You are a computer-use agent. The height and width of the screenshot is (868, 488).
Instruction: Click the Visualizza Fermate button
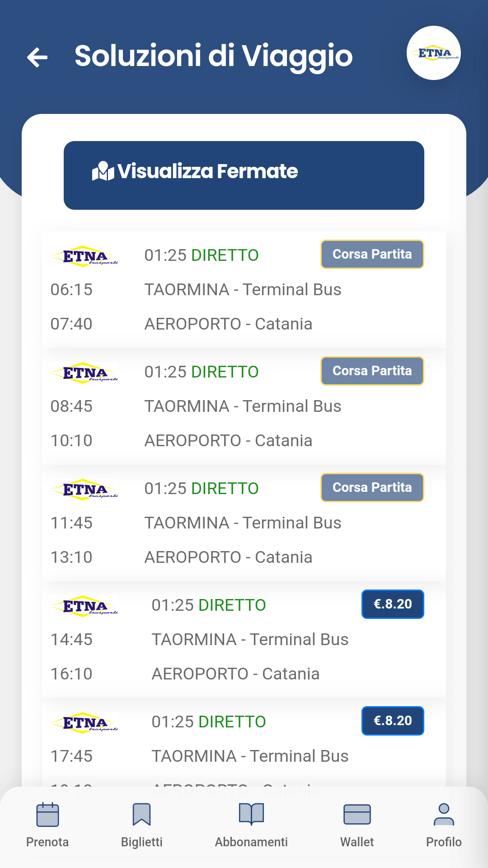[244, 175]
